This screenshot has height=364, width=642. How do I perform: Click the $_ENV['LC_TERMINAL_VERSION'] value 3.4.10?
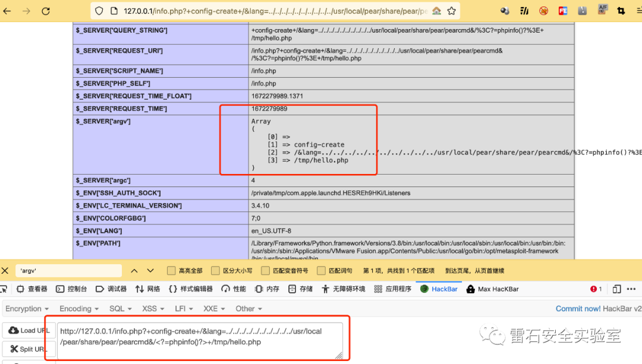point(260,205)
